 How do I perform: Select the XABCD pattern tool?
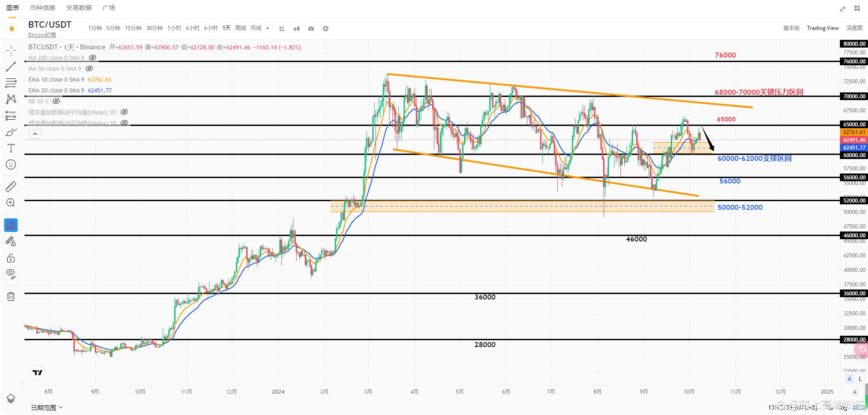tap(11, 99)
